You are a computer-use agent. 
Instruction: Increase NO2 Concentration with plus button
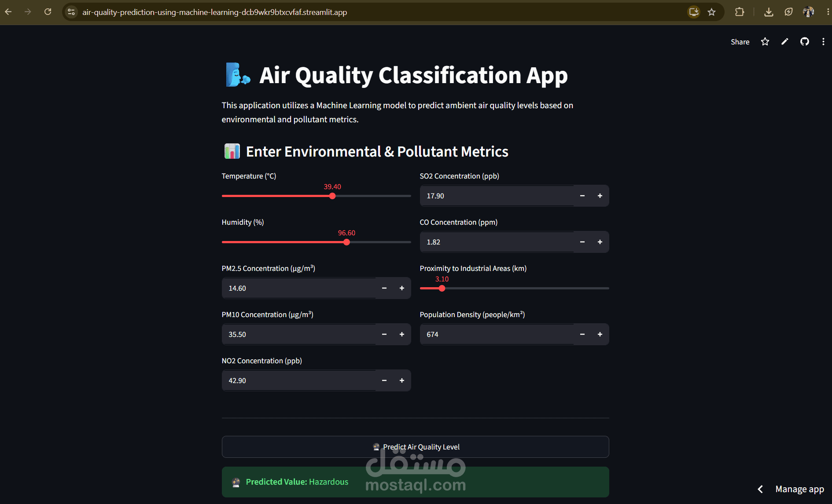[x=402, y=380]
